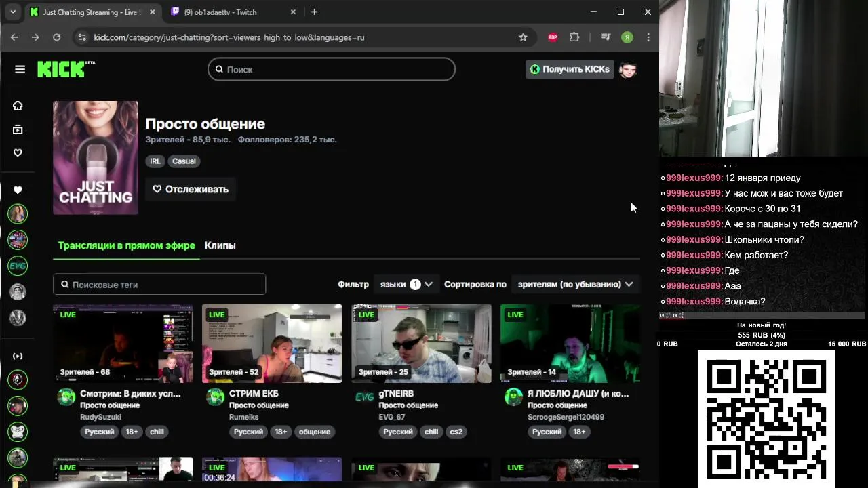This screenshot has height=488, width=868.
Task: Open the Chrome profile avatar
Action: pos(627,37)
